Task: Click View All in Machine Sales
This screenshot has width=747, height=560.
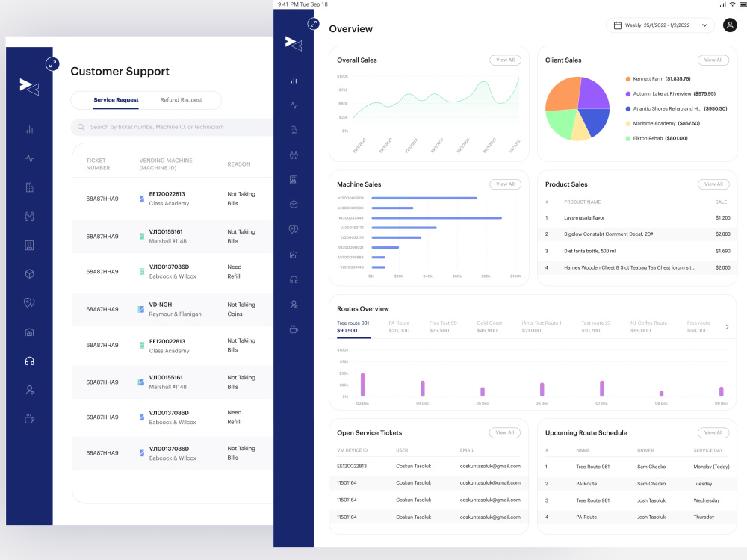Action: 506,184
